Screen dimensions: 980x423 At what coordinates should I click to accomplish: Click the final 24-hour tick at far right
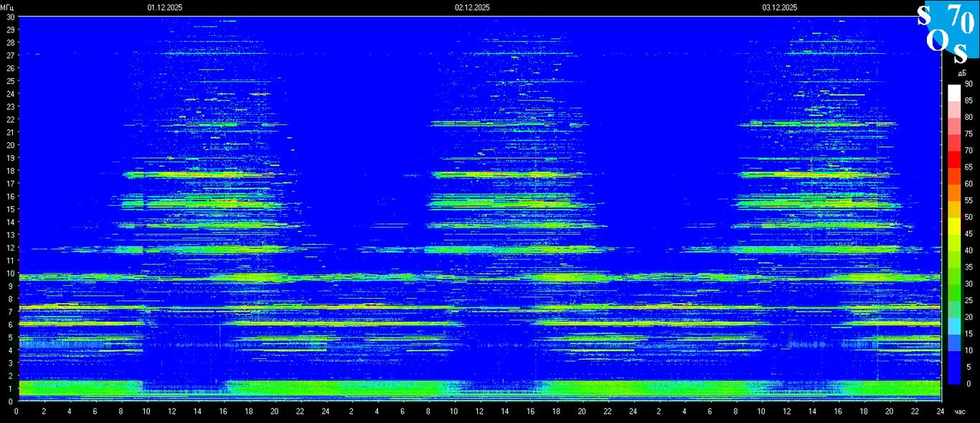(941, 412)
